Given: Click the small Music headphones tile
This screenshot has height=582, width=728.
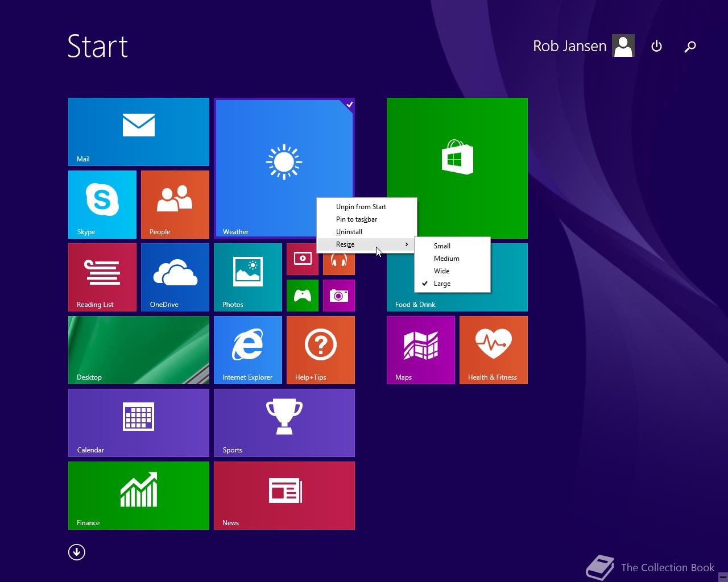Looking at the screenshot, I should (340, 265).
